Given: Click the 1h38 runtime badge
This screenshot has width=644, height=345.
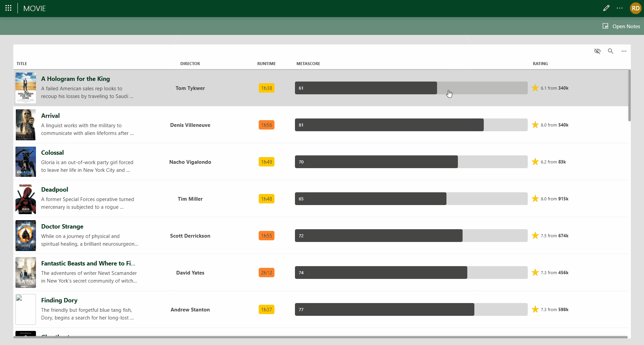Looking at the screenshot, I should pos(266,88).
